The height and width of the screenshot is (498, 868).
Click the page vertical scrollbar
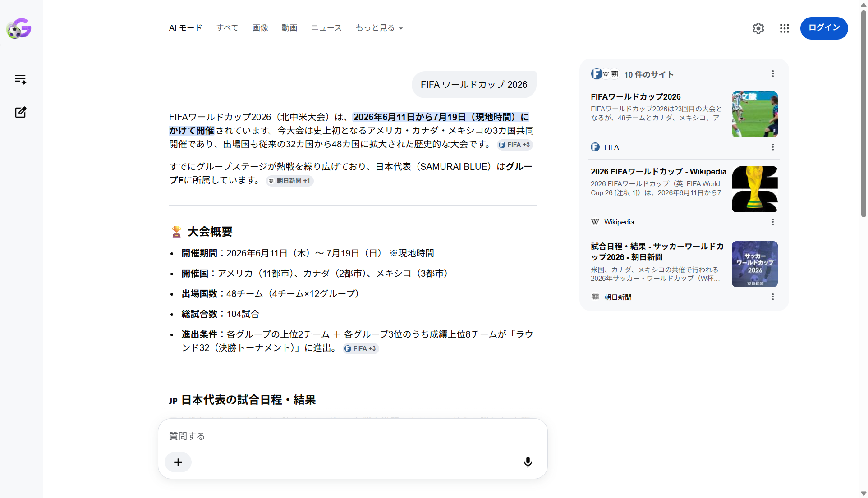[x=863, y=113]
